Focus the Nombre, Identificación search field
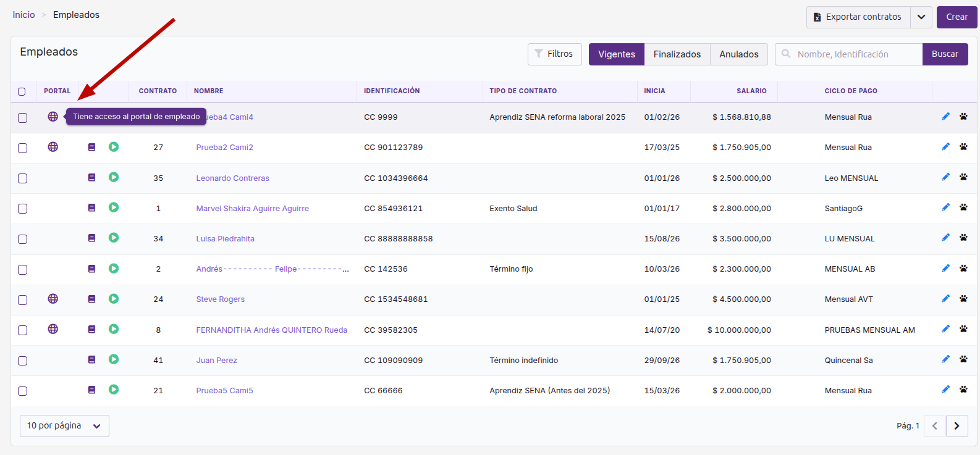The image size is (980, 455). [849, 54]
